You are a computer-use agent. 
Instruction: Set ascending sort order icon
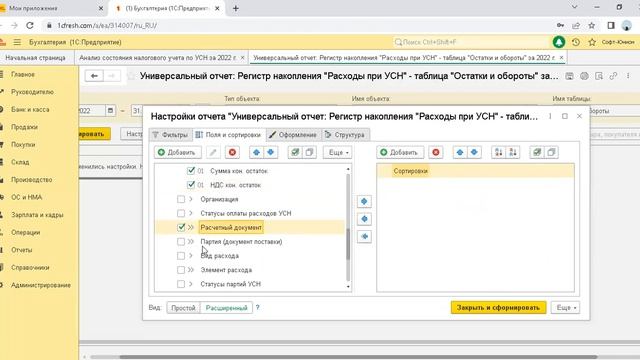(498, 152)
